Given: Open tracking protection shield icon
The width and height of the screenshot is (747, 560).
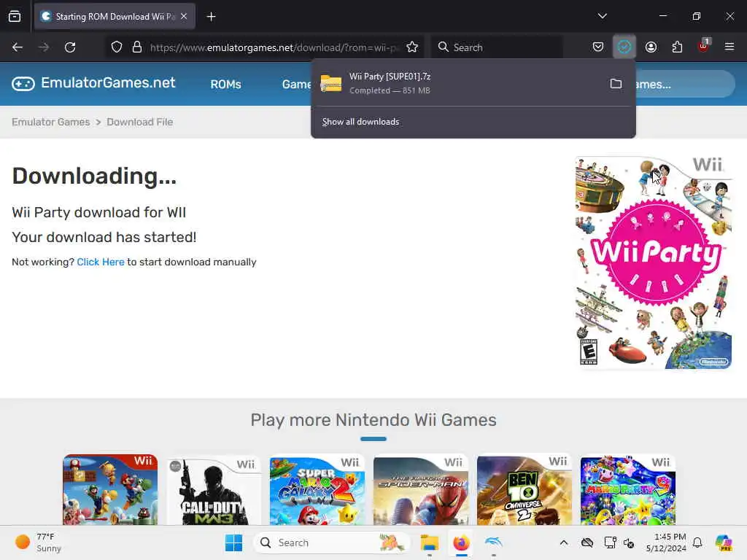Looking at the screenshot, I should 117,47.
